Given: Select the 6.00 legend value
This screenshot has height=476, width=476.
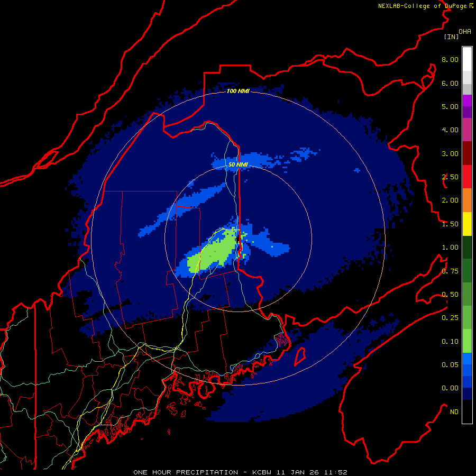Looking at the screenshot, I should click(450, 83).
